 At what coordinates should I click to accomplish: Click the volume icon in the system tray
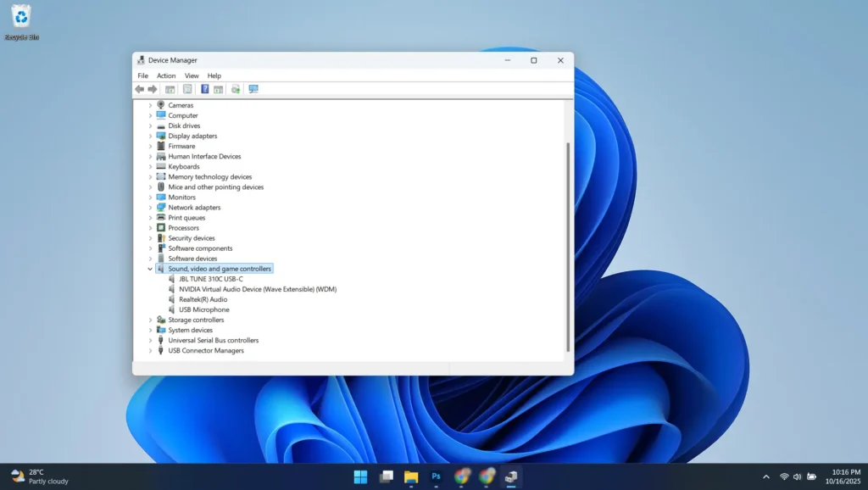coord(798,476)
